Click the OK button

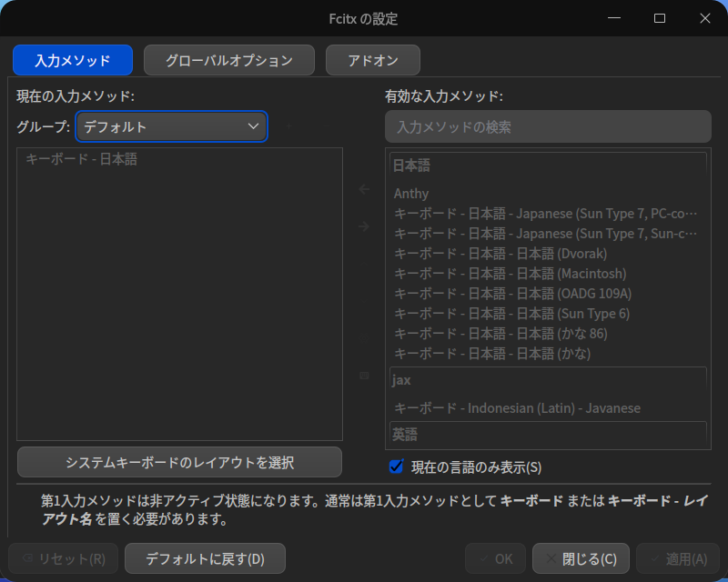tap(495, 558)
